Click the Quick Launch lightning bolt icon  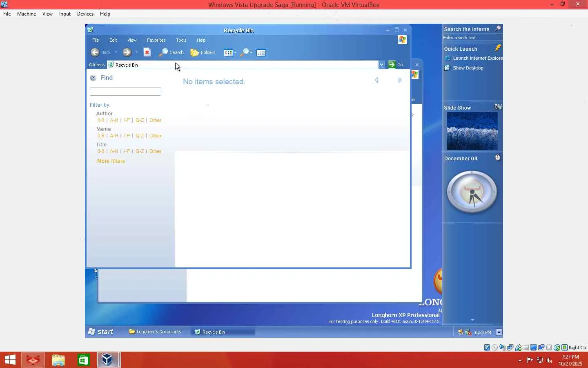click(498, 48)
